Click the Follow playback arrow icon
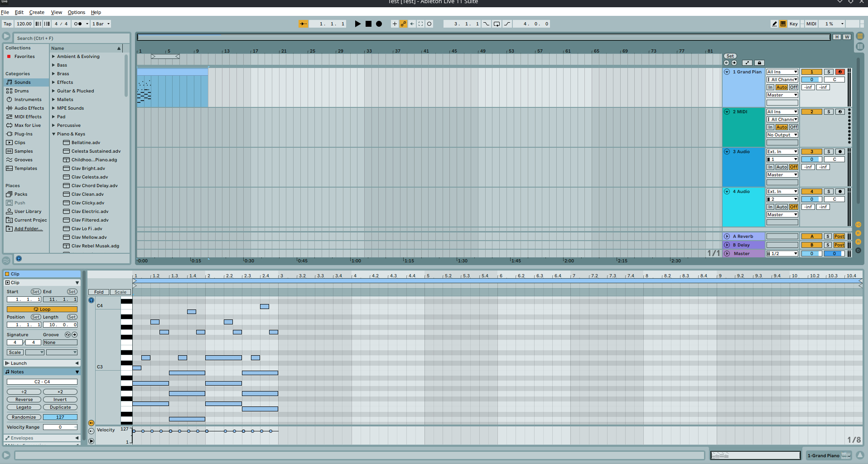868x464 pixels. [x=303, y=24]
